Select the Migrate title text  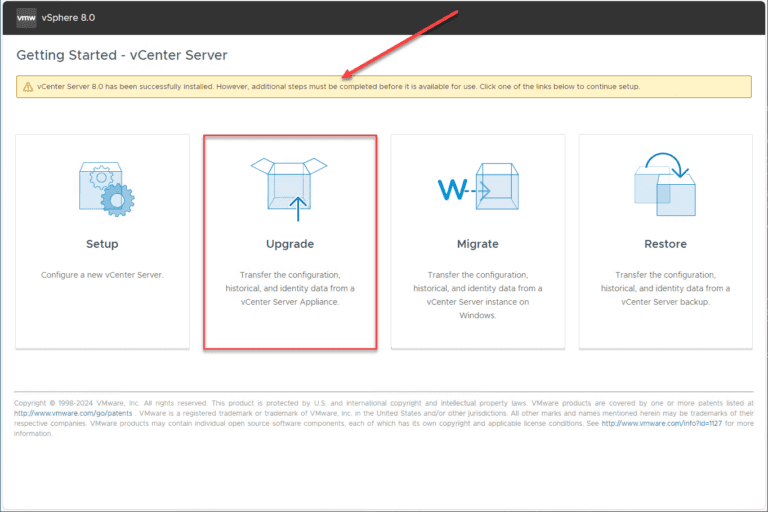click(478, 244)
